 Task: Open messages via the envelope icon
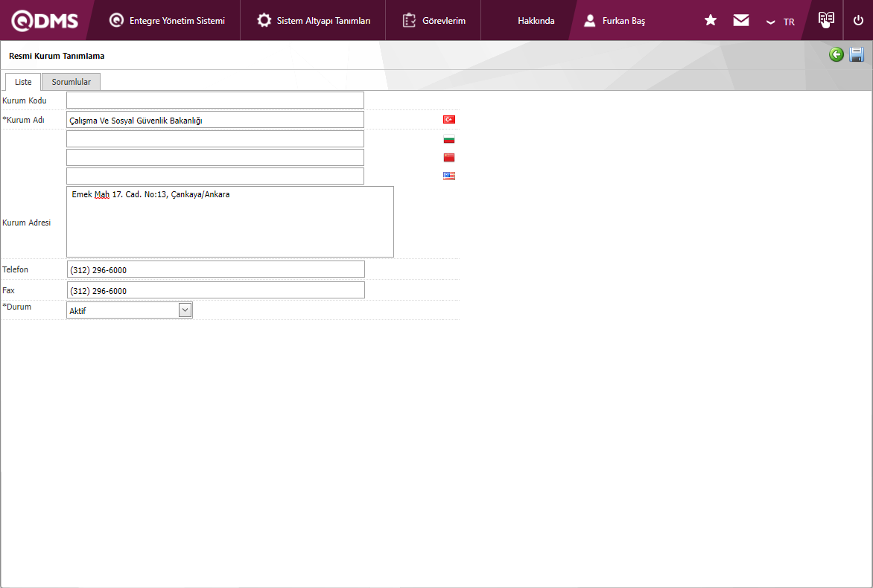pos(741,20)
